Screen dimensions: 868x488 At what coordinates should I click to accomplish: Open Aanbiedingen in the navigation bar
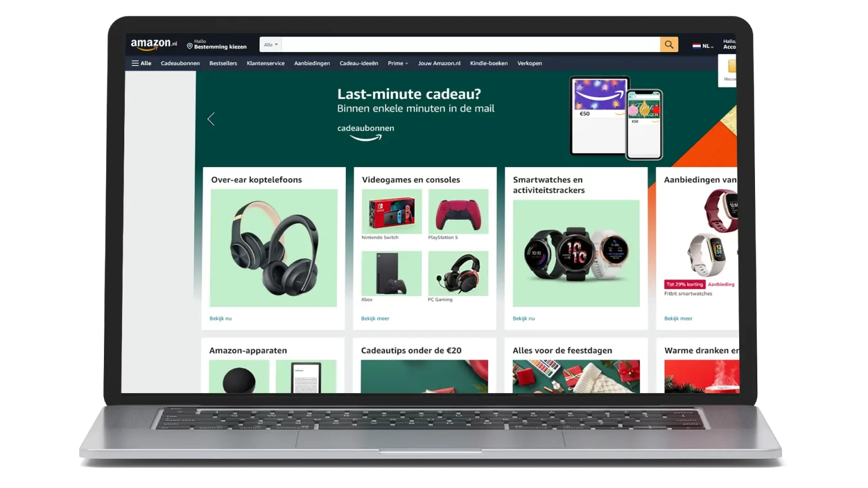(312, 63)
